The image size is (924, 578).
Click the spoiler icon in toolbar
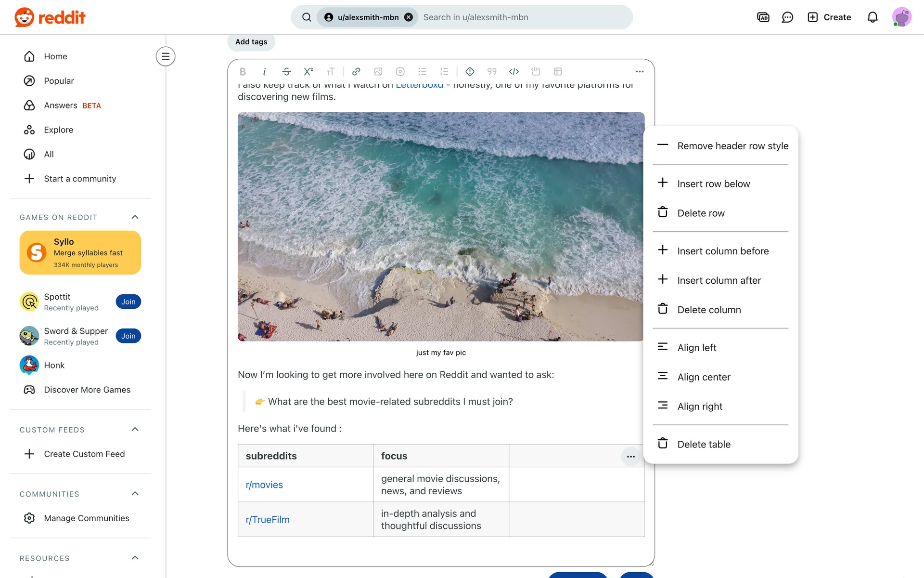[470, 72]
